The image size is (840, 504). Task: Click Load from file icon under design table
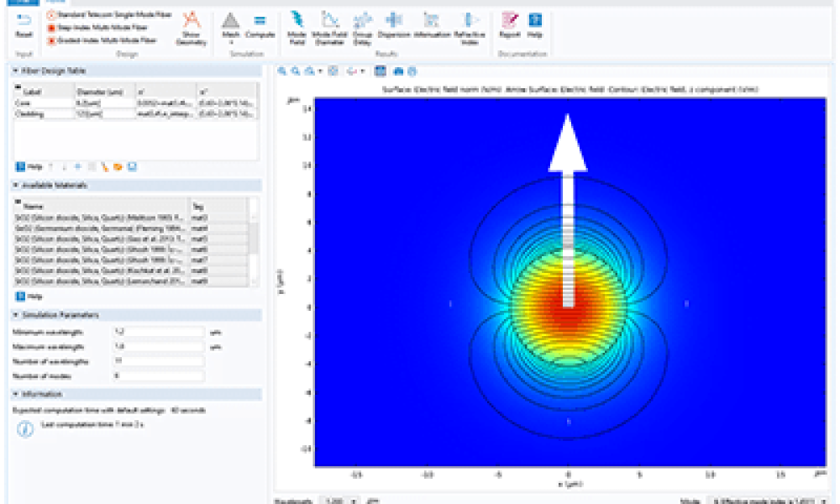point(118,166)
